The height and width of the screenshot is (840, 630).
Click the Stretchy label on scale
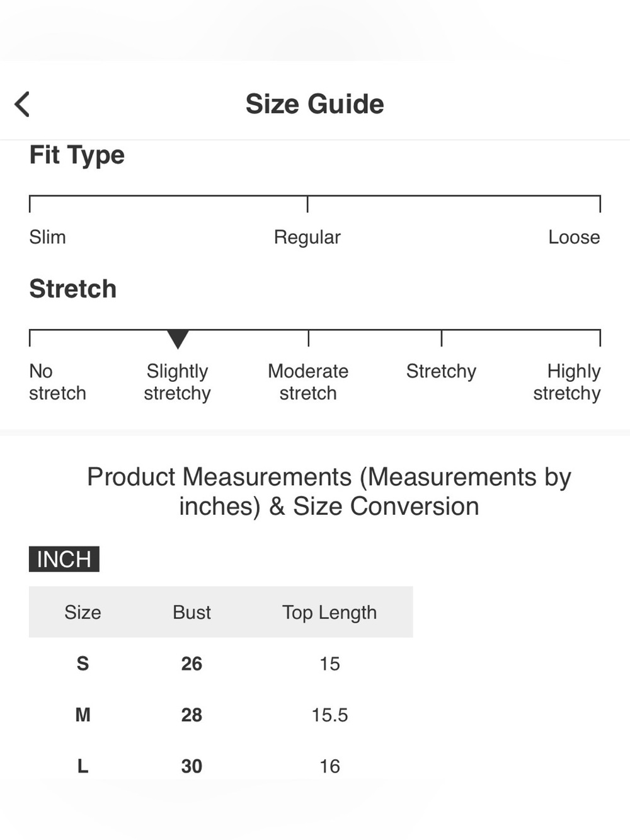click(441, 371)
